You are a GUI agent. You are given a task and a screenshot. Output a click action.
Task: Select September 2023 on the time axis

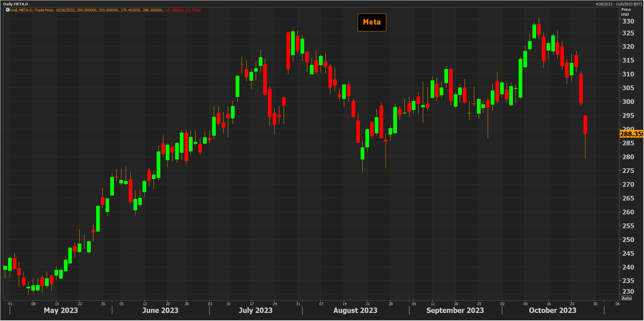coord(455,310)
